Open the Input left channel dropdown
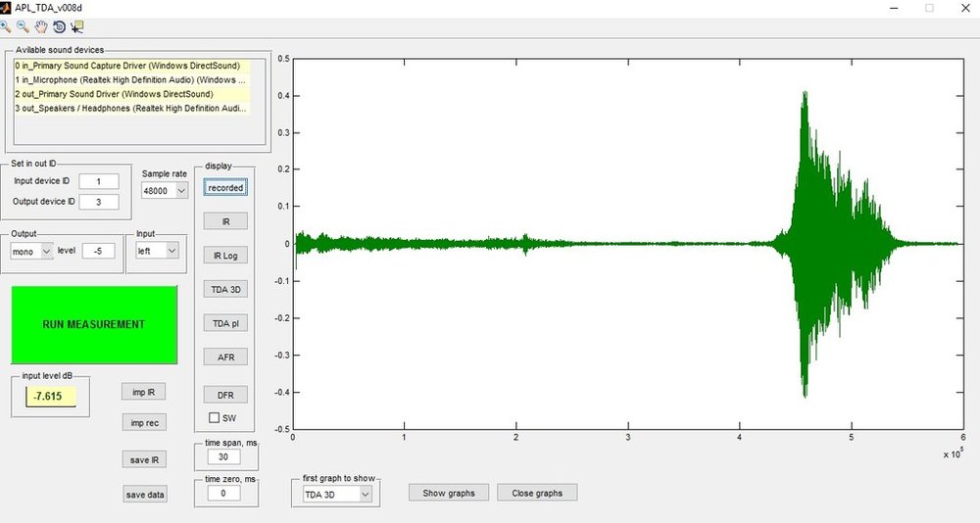980x523 pixels. pyautogui.click(x=158, y=251)
